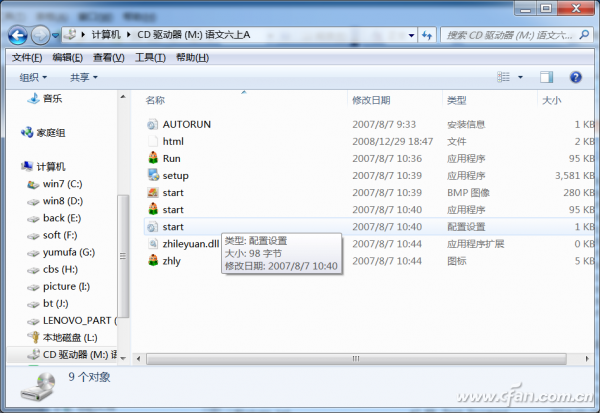This screenshot has height=413, width=600.
Task: Focus the CD drive search box
Action: click(517, 35)
